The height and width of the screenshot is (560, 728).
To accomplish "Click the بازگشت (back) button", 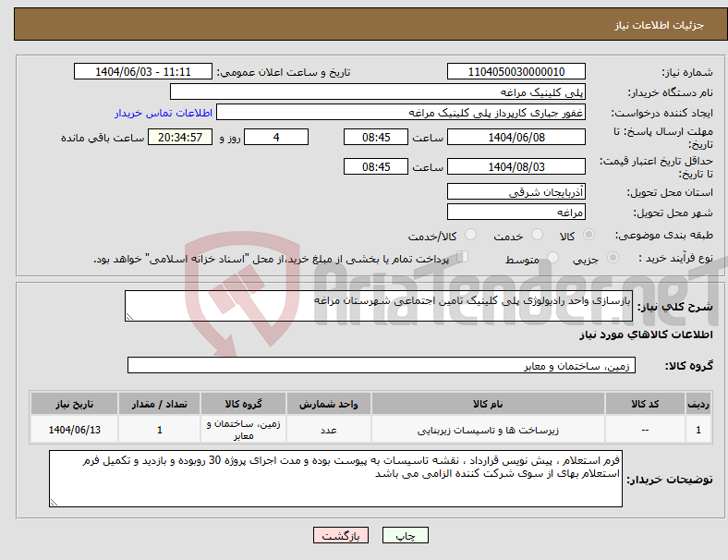I will (x=341, y=535).
